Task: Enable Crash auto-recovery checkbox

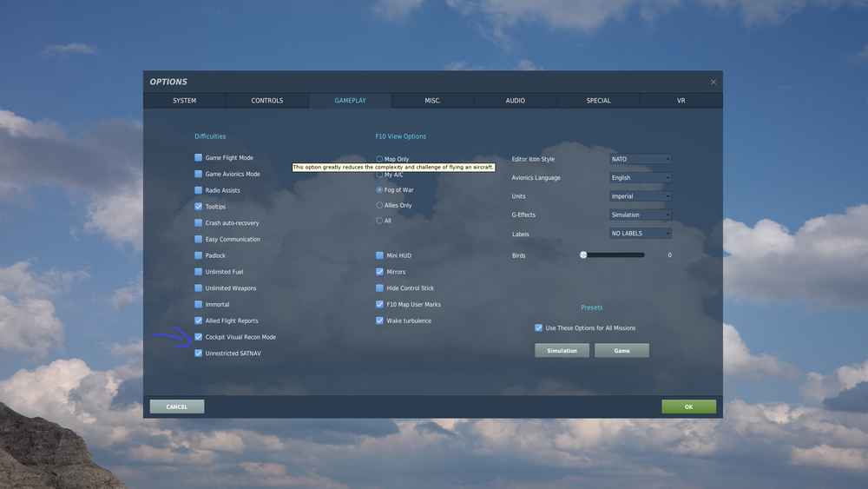Action: click(x=198, y=222)
